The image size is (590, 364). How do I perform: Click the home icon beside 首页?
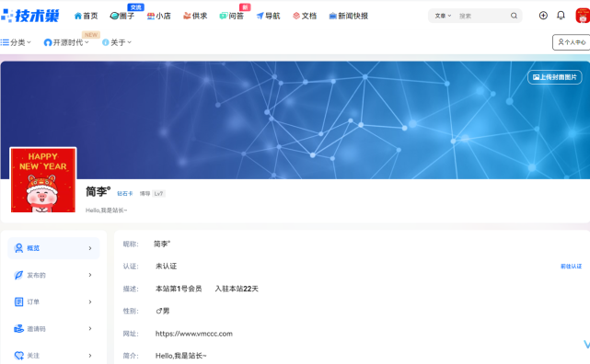tap(78, 16)
